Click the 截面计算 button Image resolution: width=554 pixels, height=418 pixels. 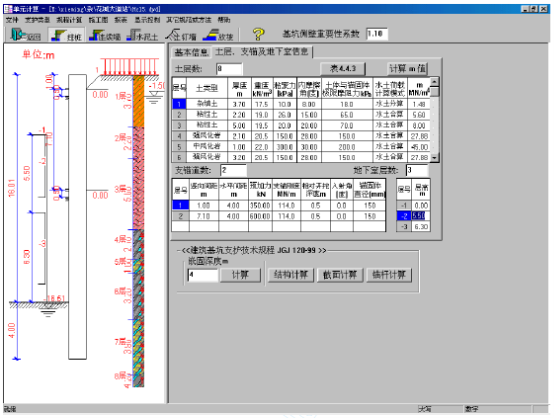point(340,275)
